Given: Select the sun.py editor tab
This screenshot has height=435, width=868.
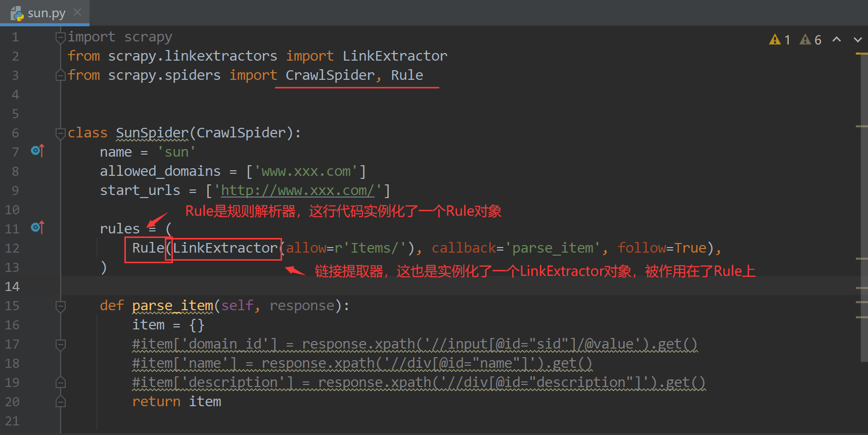Looking at the screenshot, I should (44, 13).
